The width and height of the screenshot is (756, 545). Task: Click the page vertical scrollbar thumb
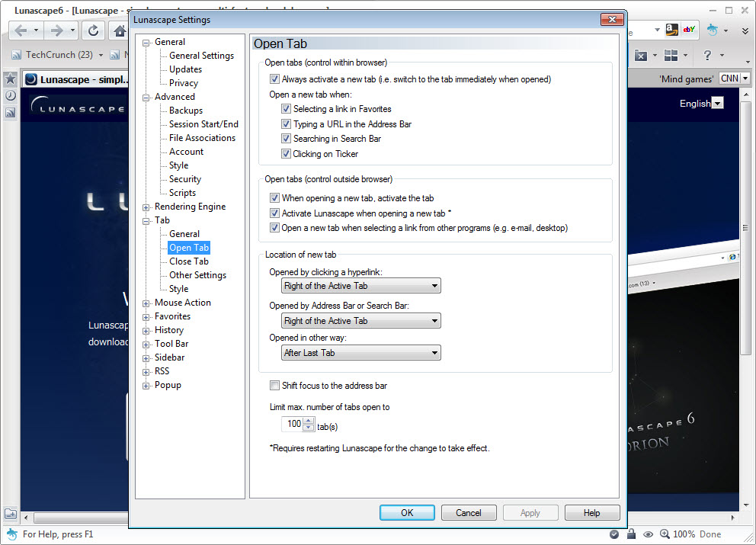pyautogui.click(x=745, y=226)
